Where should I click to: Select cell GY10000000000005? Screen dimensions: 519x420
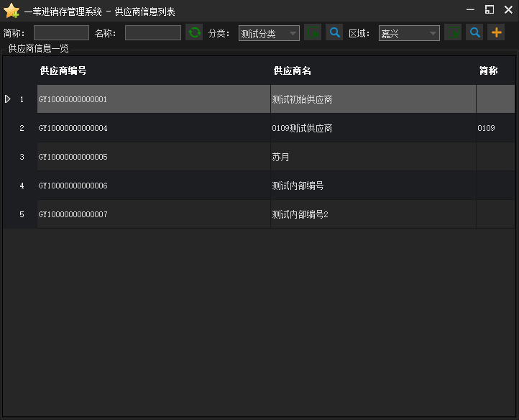pyautogui.click(x=154, y=157)
